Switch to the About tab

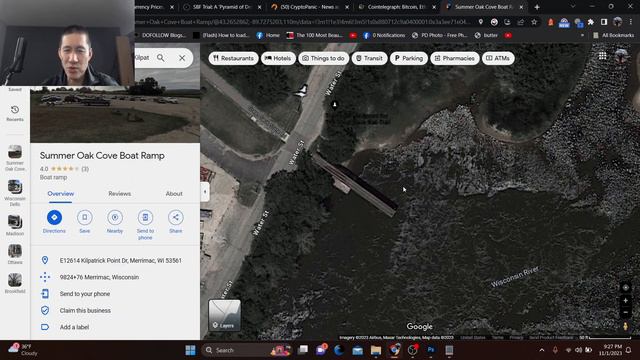pyautogui.click(x=174, y=193)
